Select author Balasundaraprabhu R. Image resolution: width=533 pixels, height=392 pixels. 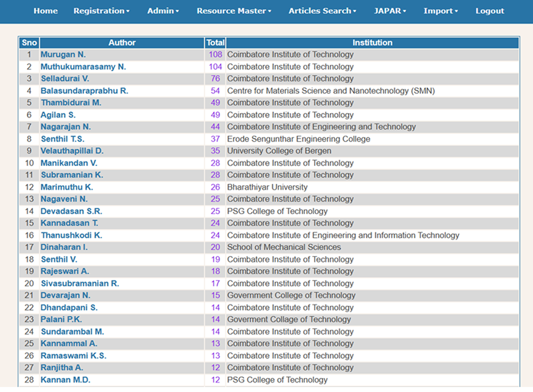click(84, 91)
